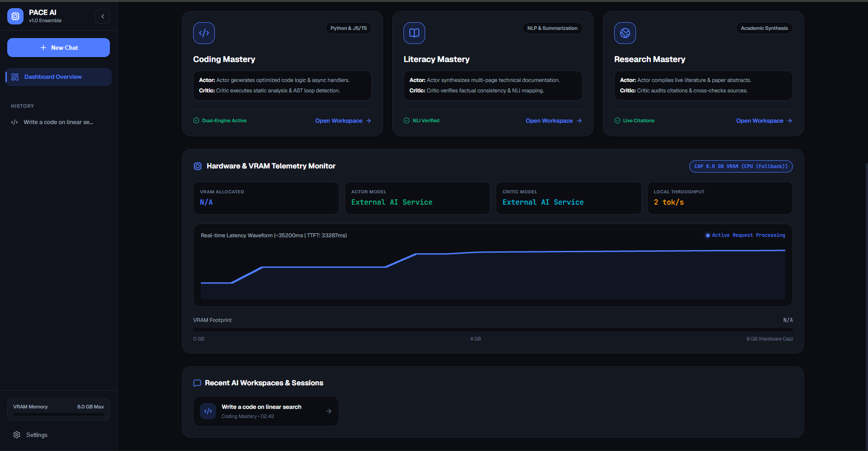Open the Literacy Mastery workspace link
Image resolution: width=868 pixels, height=451 pixels.
pyautogui.click(x=554, y=121)
